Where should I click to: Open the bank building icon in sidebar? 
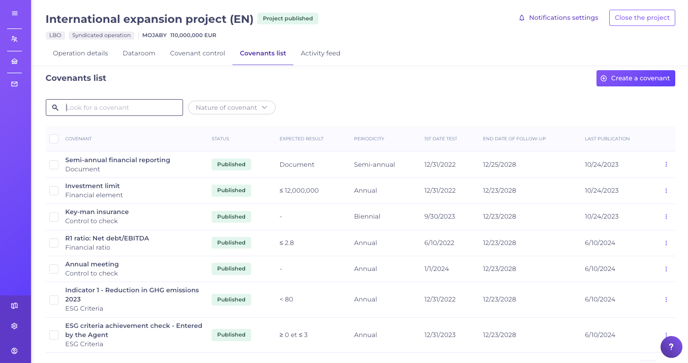pyautogui.click(x=14, y=61)
